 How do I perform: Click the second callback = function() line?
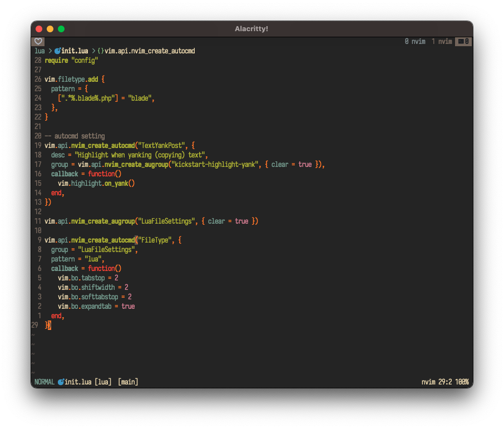86,269
